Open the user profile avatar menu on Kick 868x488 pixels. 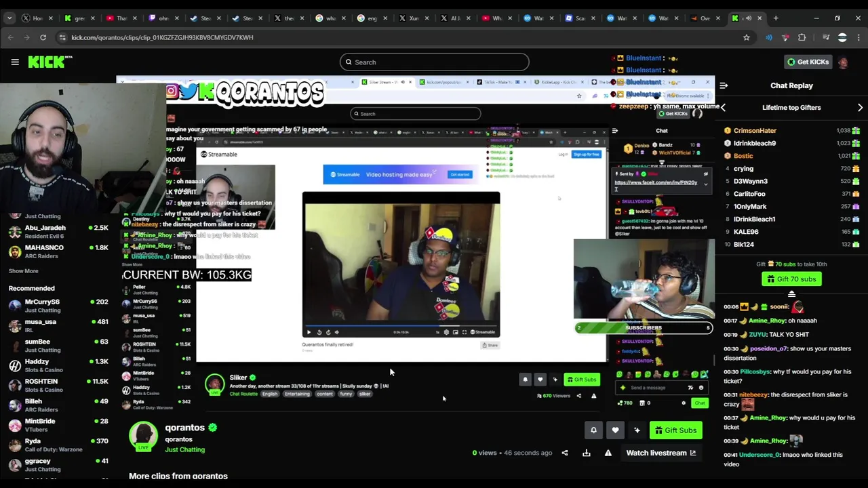(x=843, y=62)
